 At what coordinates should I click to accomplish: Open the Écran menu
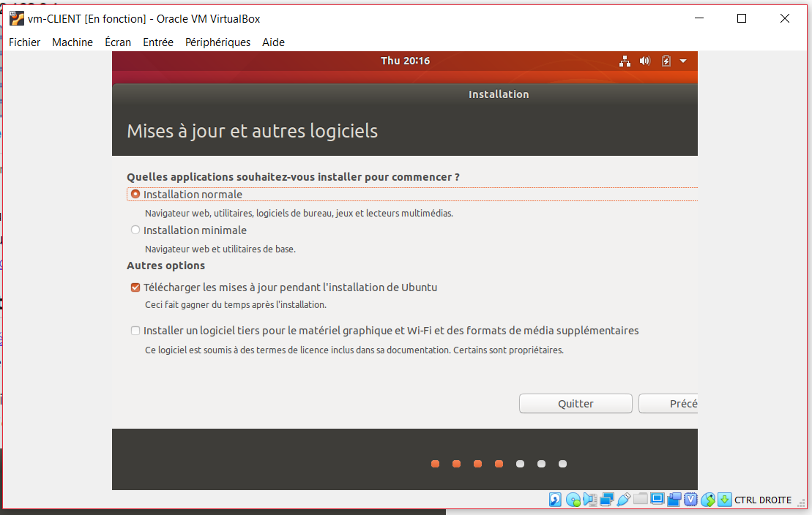(118, 42)
